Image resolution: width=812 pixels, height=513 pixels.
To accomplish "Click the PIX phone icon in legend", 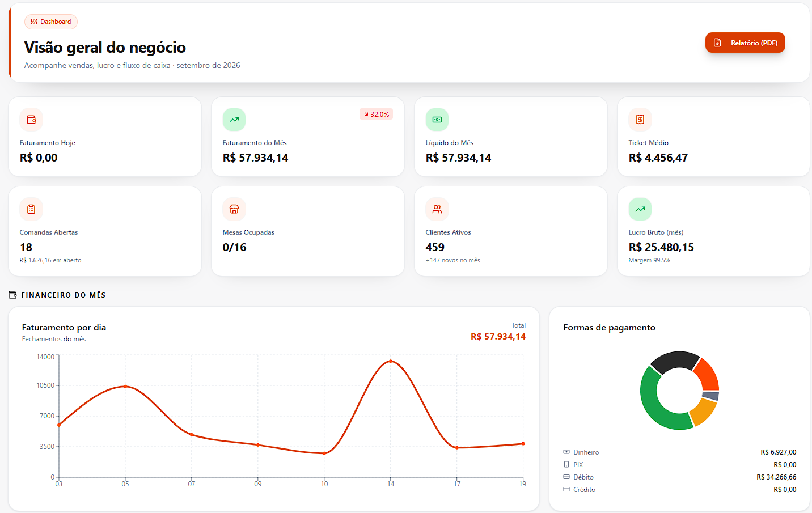I will tap(566, 464).
